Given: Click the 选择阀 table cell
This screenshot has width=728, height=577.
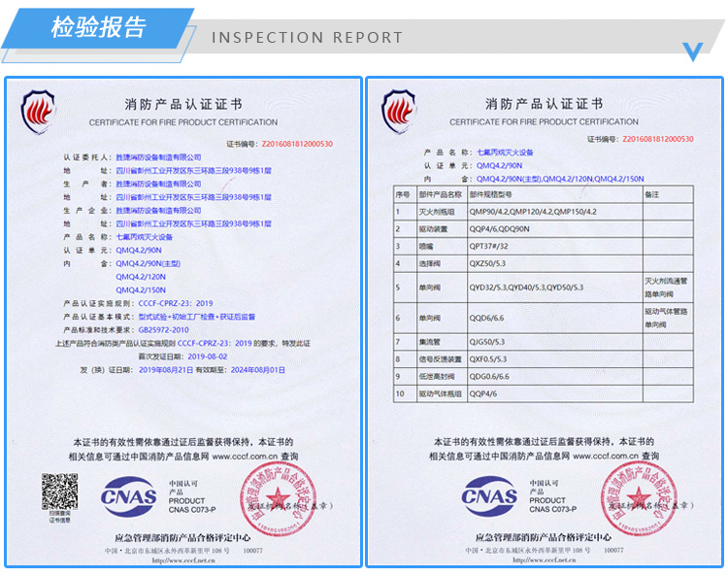Looking at the screenshot, I should tap(442, 263).
